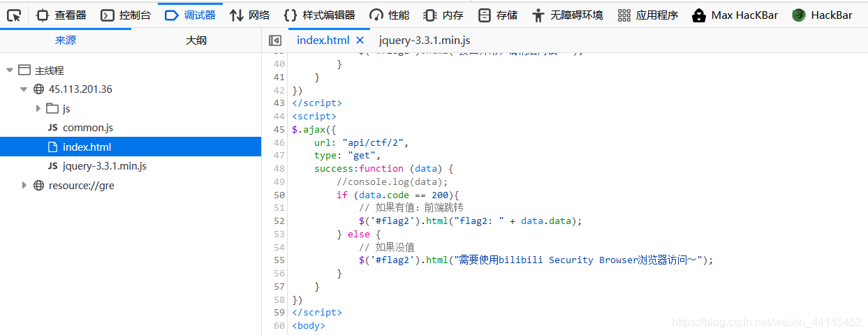Click the window icon beside 主线程
This screenshot has width=868, height=335.
24,70
